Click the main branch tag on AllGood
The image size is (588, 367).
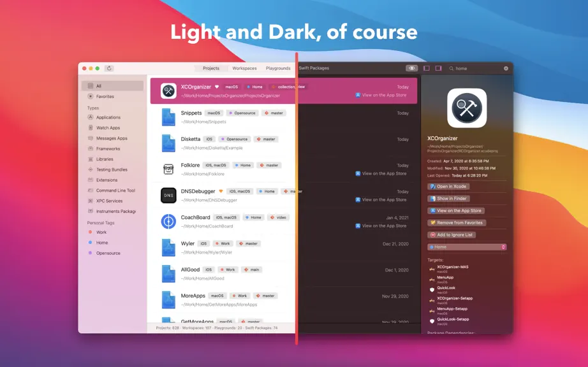coord(252,270)
